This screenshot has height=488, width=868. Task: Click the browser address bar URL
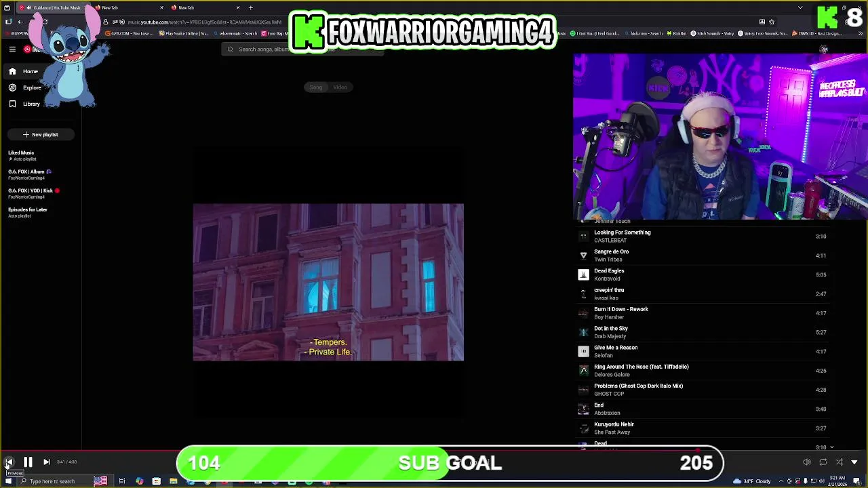point(203,22)
